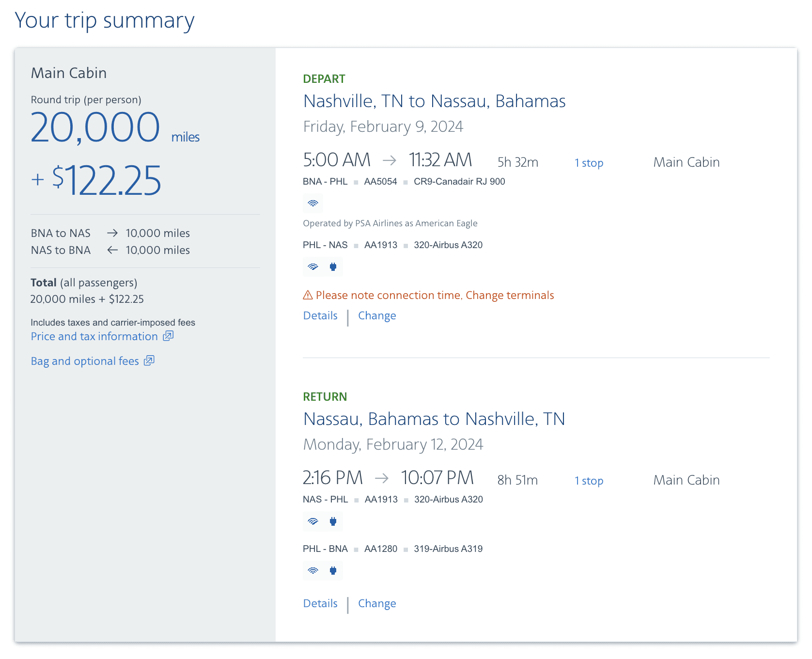Click the power outlet icon on PHL-BNA segment
The image size is (812, 659).
pos(333,570)
